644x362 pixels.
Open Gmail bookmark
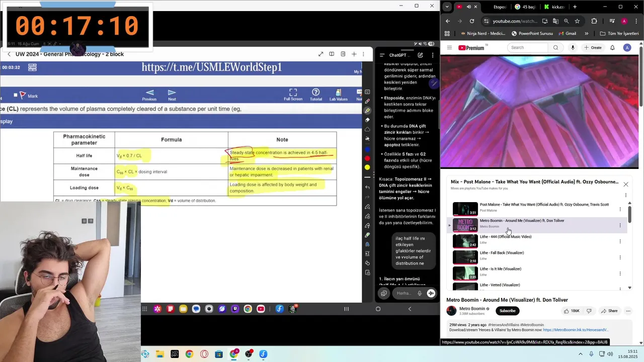coord(567,34)
